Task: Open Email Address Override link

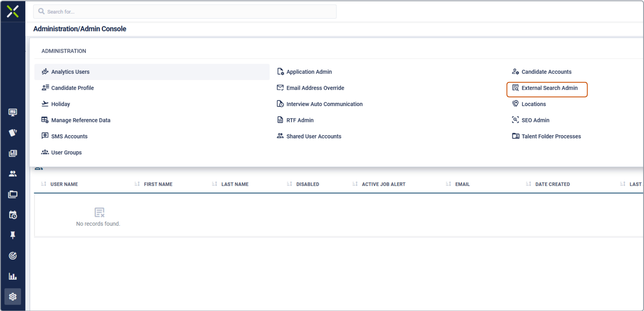Action: click(x=315, y=88)
